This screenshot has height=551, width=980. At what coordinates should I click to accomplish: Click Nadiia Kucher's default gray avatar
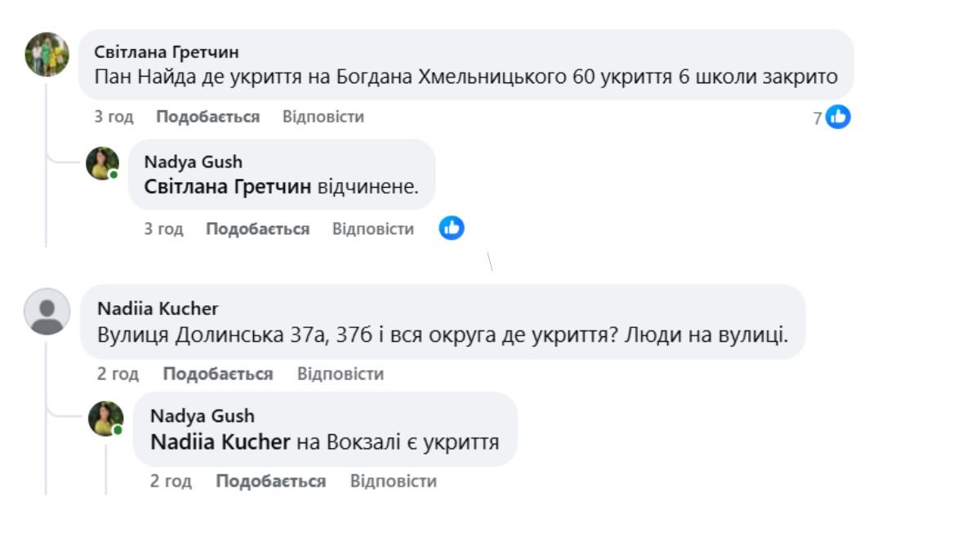tap(47, 311)
